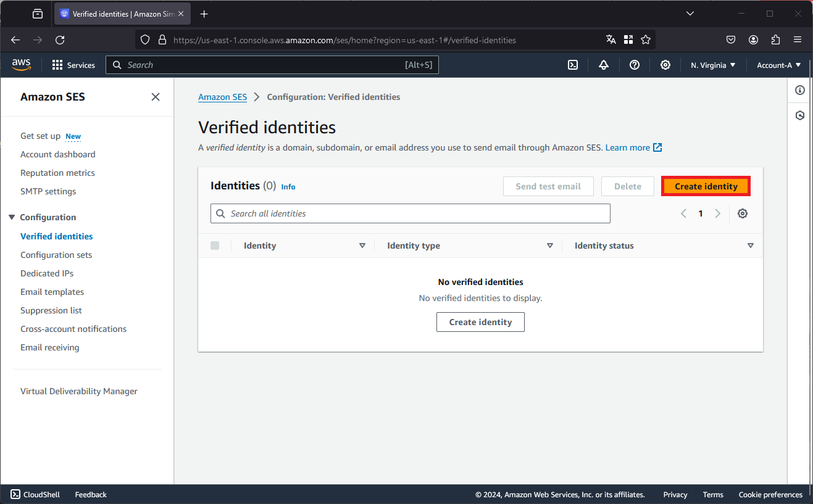Open Virtual Deliverability Manager
The height and width of the screenshot is (504, 813).
(79, 391)
